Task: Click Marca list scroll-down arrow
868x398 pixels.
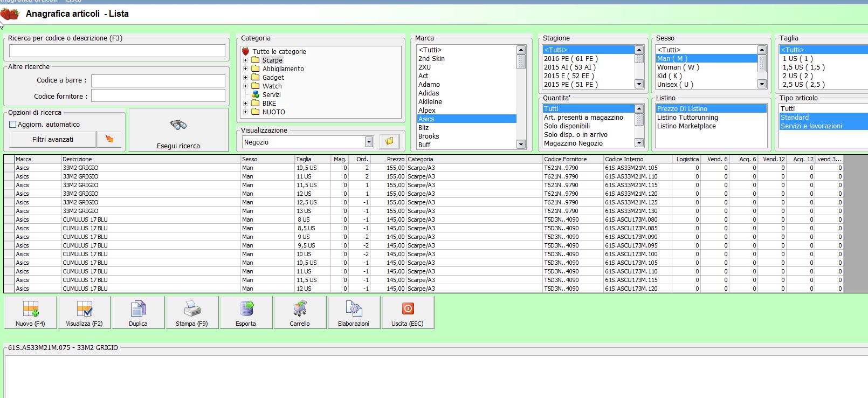Action: coord(521,145)
